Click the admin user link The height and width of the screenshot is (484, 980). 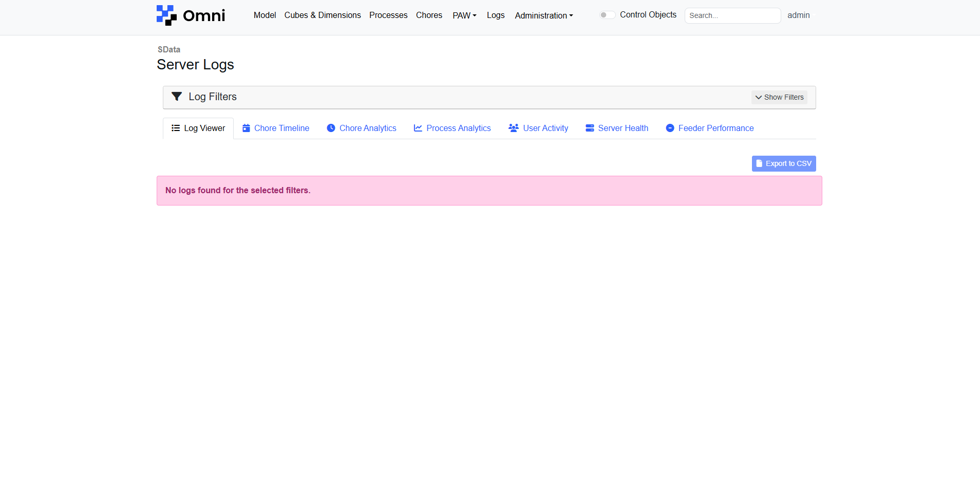coord(799,15)
